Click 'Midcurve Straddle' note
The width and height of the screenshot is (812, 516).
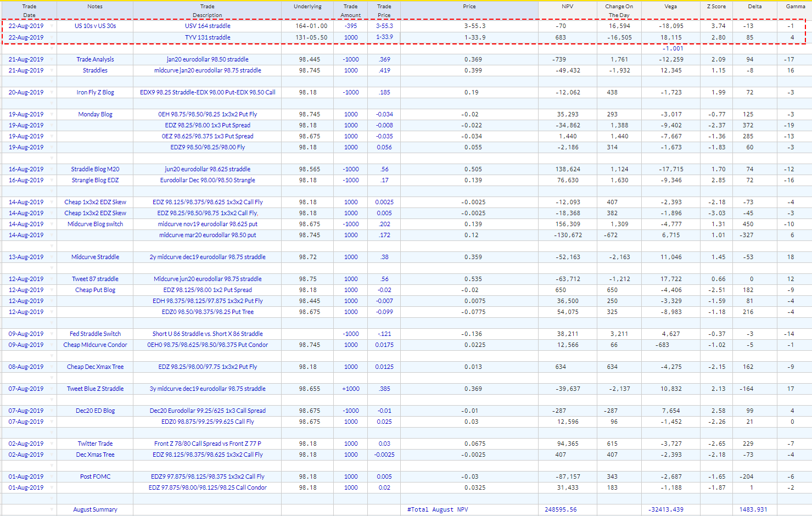tap(95, 257)
